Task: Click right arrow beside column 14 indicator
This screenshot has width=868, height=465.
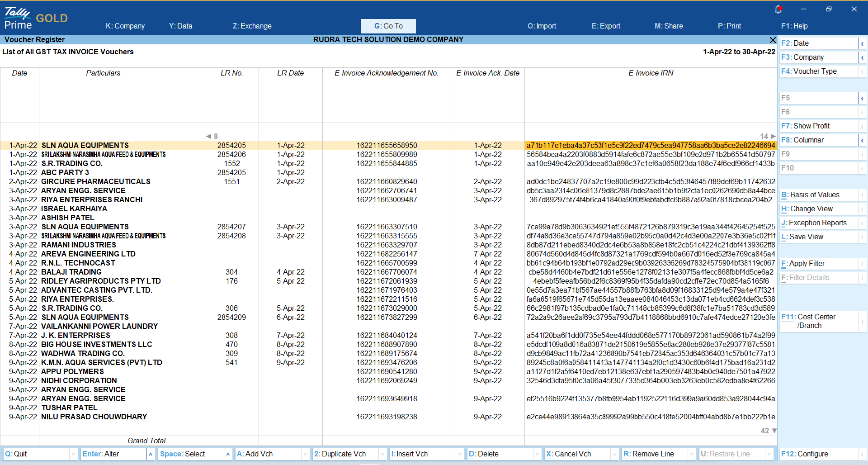Action: (x=773, y=136)
